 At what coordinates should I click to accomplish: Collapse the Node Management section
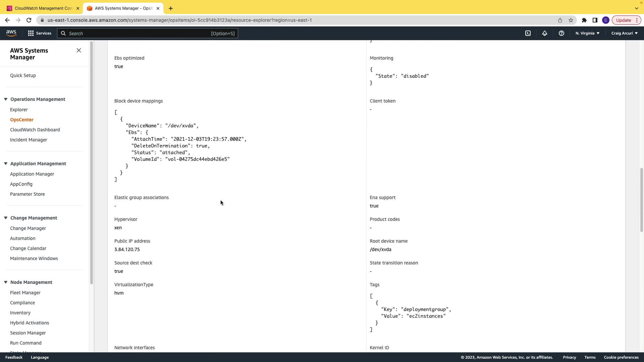pyautogui.click(x=6, y=282)
